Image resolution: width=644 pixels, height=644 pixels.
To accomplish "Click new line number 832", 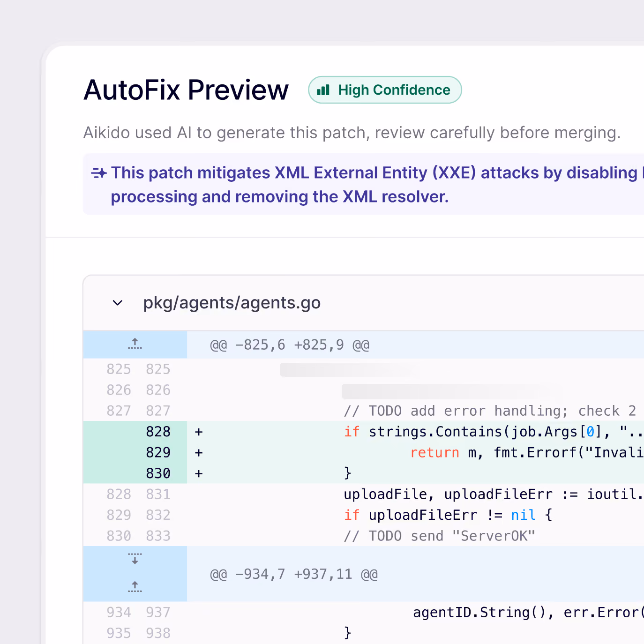I will click(158, 515).
